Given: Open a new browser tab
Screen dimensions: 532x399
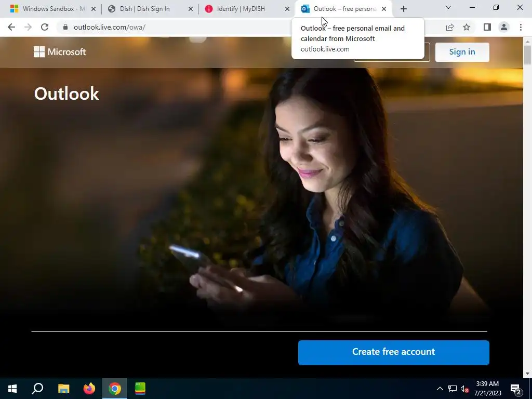Looking at the screenshot, I should 403,9.
